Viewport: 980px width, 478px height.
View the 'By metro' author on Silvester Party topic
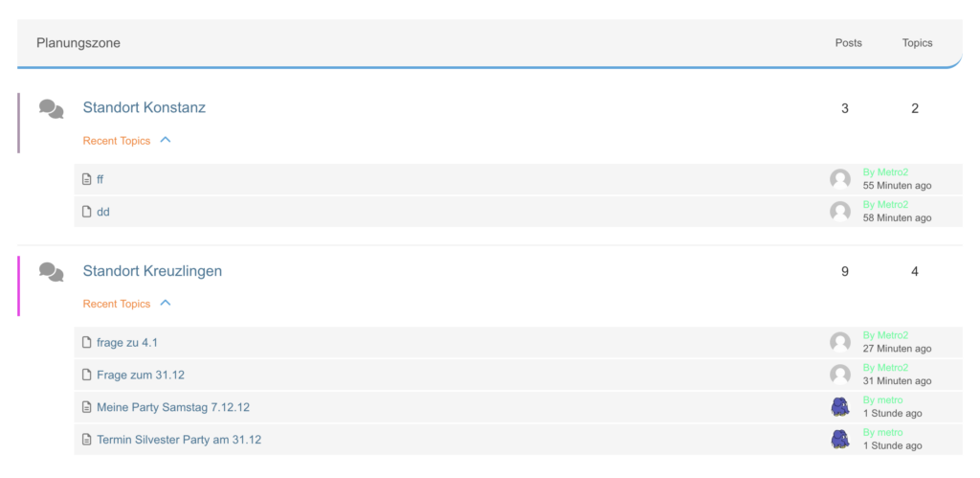pyautogui.click(x=882, y=433)
